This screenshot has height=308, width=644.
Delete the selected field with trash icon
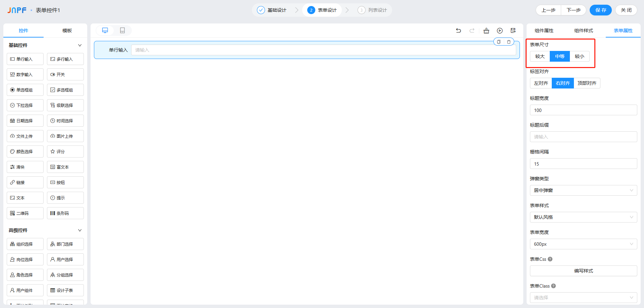509,42
